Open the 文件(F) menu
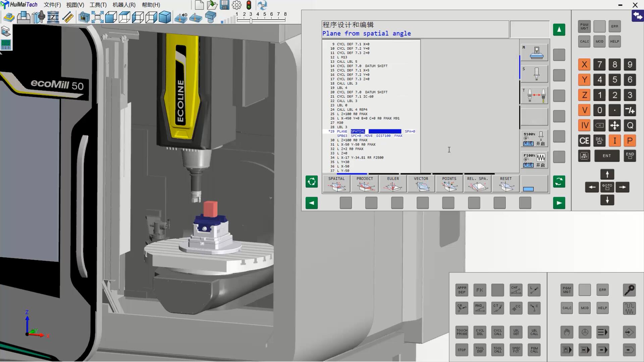This screenshot has width=644, height=362. coord(52,5)
